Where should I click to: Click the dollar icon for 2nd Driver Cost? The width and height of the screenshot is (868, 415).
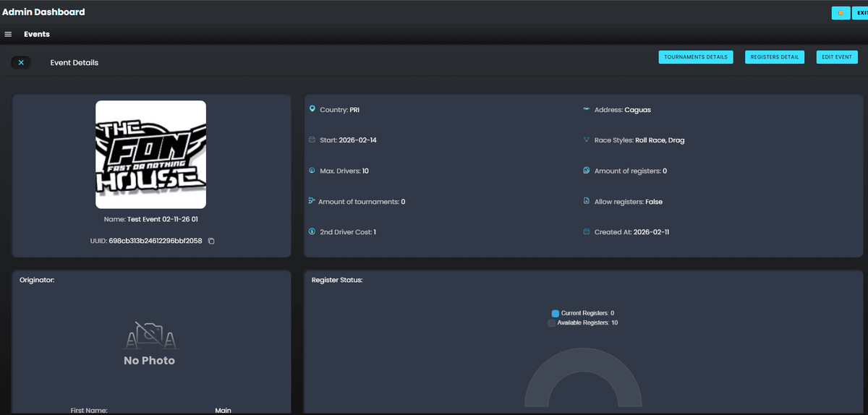[312, 232]
